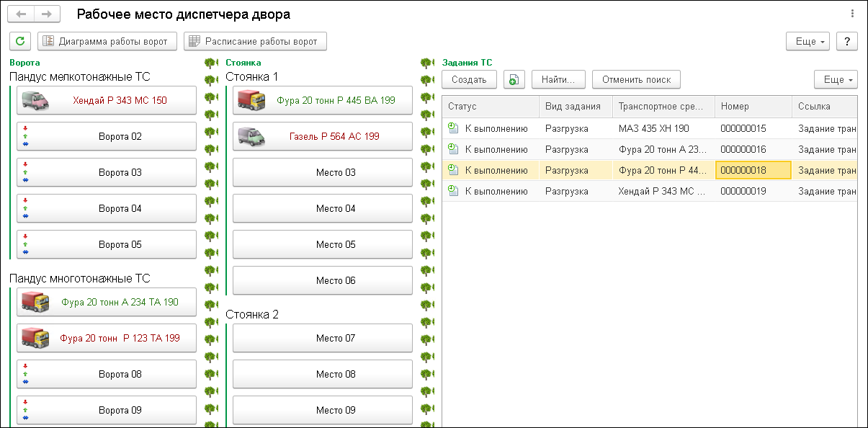Click the Газель Р 564 АС 199 van icon
Viewport: 868px width, 428px height.
pyautogui.click(x=251, y=136)
